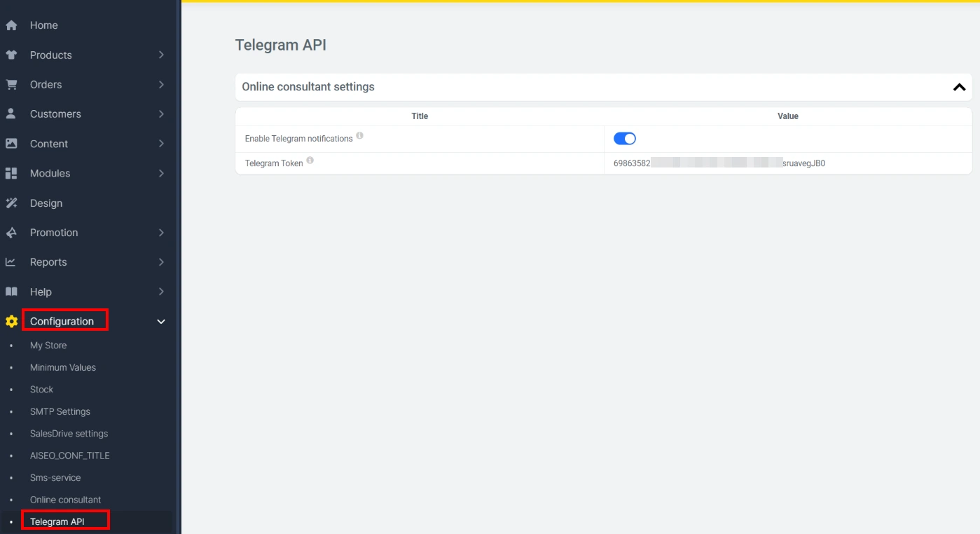Click info icon beside Telegram Token

pyautogui.click(x=310, y=160)
